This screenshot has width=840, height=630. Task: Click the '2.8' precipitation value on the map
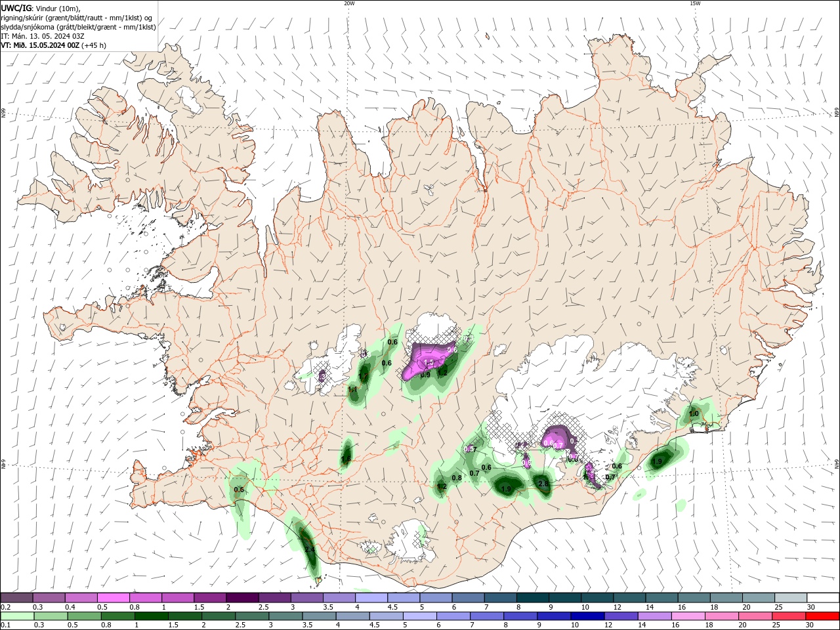click(543, 484)
